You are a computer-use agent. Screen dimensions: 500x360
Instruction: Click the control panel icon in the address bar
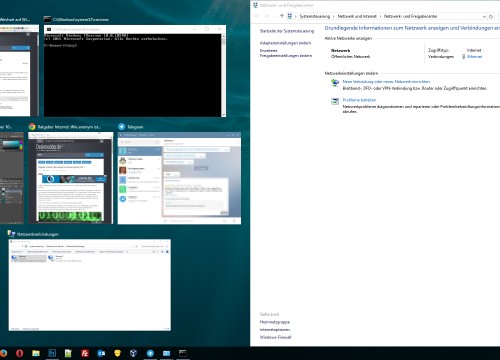click(x=290, y=16)
